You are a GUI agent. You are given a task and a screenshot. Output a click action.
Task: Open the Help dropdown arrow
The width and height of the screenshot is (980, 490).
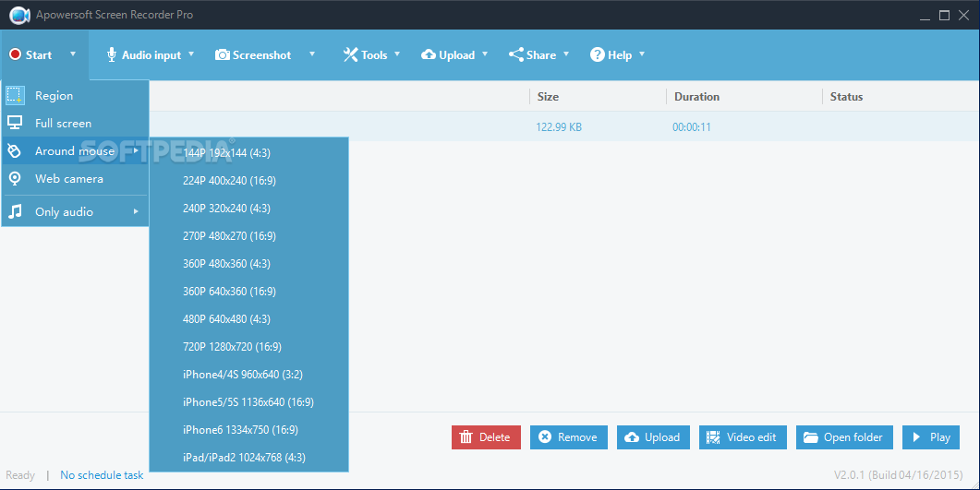point(641,54)
